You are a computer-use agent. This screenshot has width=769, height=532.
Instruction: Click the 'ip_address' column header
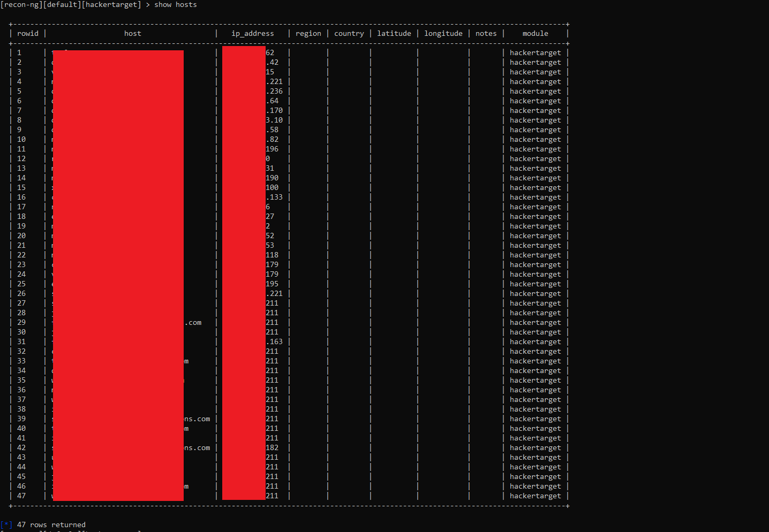(x=253, y=34)
